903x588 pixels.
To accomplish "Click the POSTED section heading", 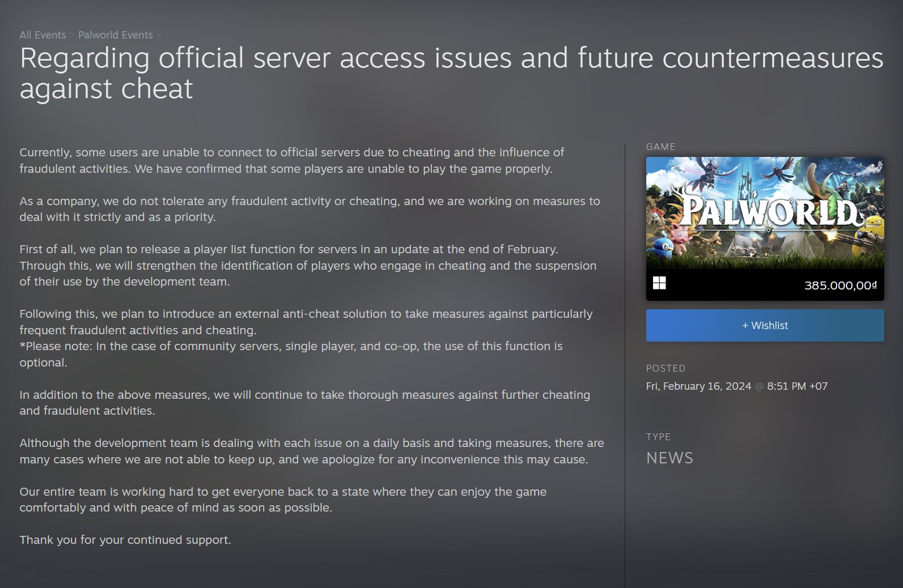I will (665, 368).
